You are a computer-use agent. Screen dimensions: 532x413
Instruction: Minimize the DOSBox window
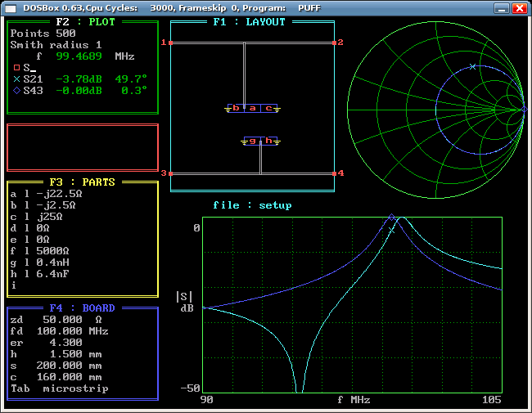pyautogui.click(x=502, y=8)
